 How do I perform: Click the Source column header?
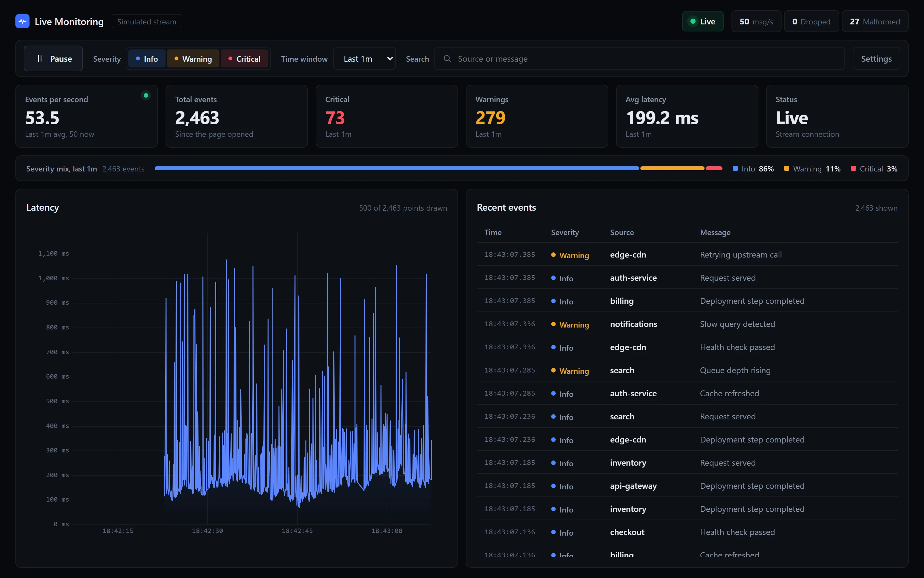(x=621, y=232)
